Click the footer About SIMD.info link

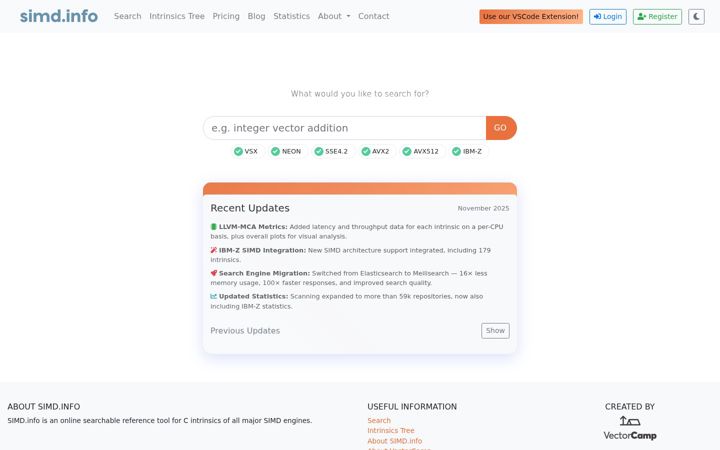394,440
